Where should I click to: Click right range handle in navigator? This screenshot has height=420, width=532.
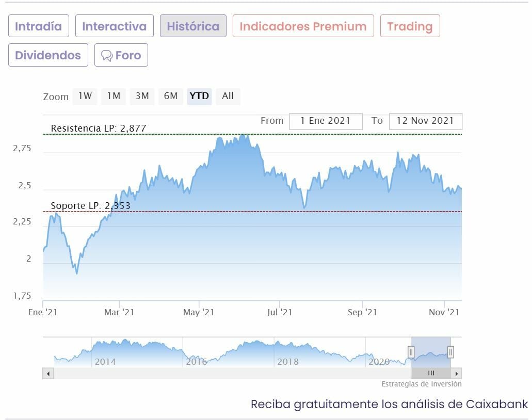click(x=450, y=352)
